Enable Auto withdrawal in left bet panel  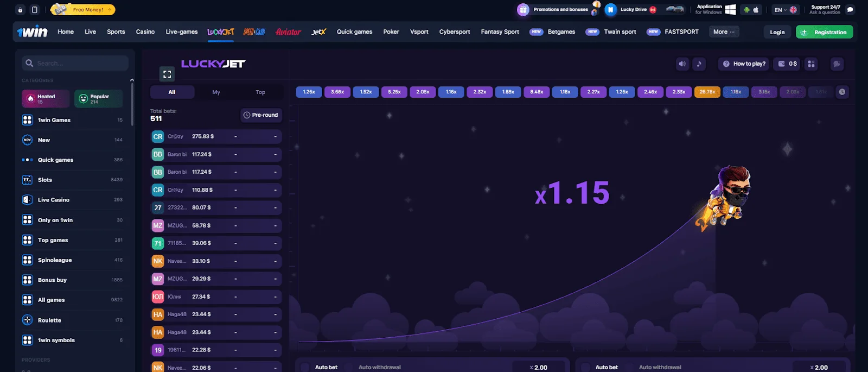click(x=349, y=367)
